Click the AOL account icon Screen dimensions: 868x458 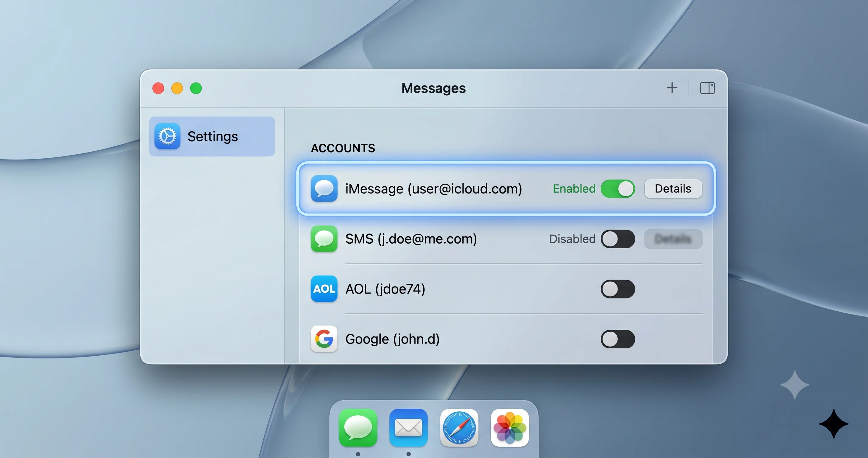coord(324,289)
